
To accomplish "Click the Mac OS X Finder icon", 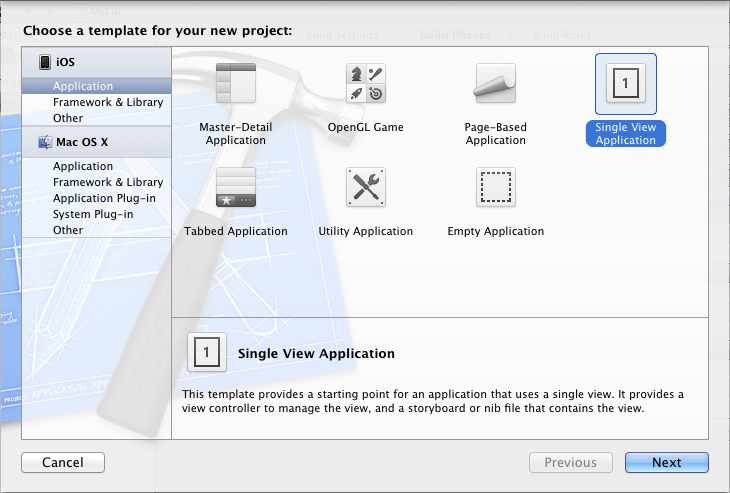I will point(45,142).
